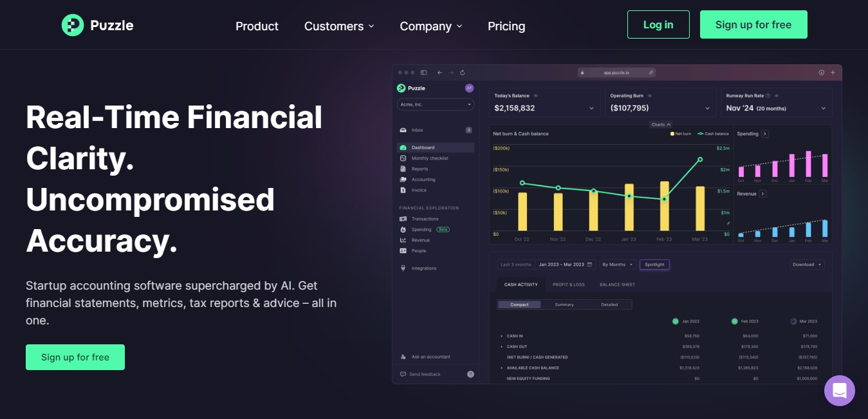Click the Puzzle logo in site header
Screen dimensions: 868x419
(97, 26)
